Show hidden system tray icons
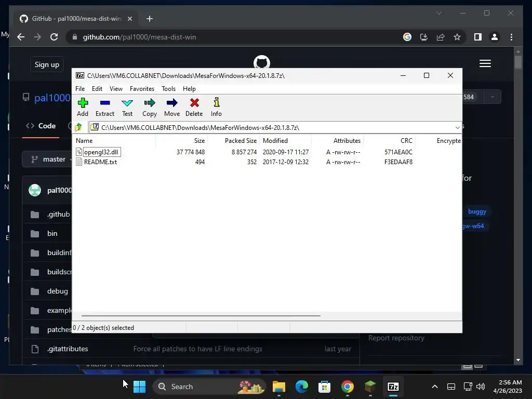 tap(435, 387)
